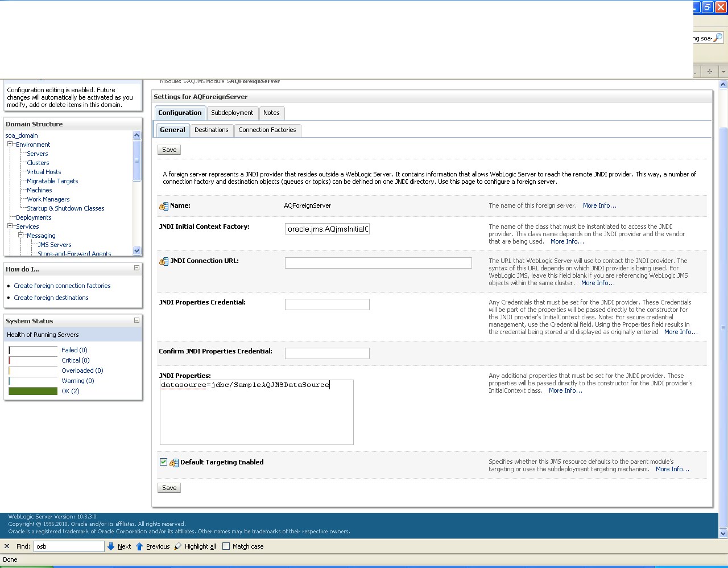Click into JNDI Properties Credential field
Image resolution: width=728 pixels, height=568 pixels.
[x=327, y=304]
